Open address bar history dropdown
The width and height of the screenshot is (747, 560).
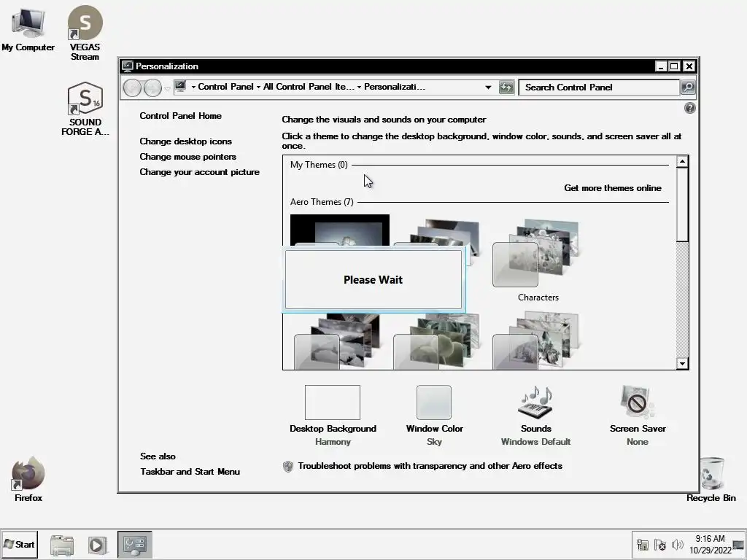pyautogui.click(x=488, y=87)
